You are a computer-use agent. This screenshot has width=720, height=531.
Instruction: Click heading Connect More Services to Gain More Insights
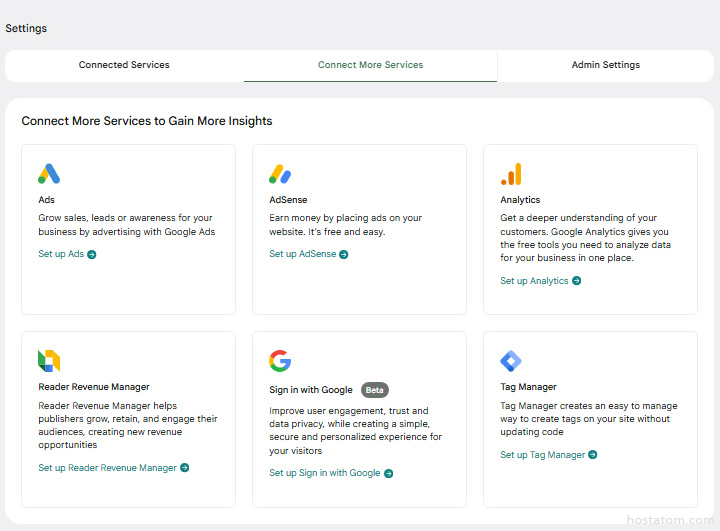[x=147, y=121]
